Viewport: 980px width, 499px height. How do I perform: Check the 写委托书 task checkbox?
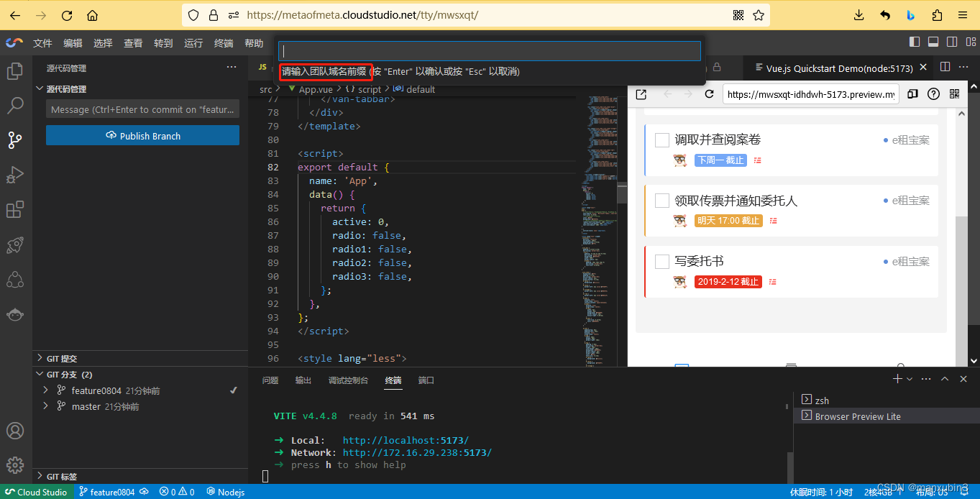(662, 262)
